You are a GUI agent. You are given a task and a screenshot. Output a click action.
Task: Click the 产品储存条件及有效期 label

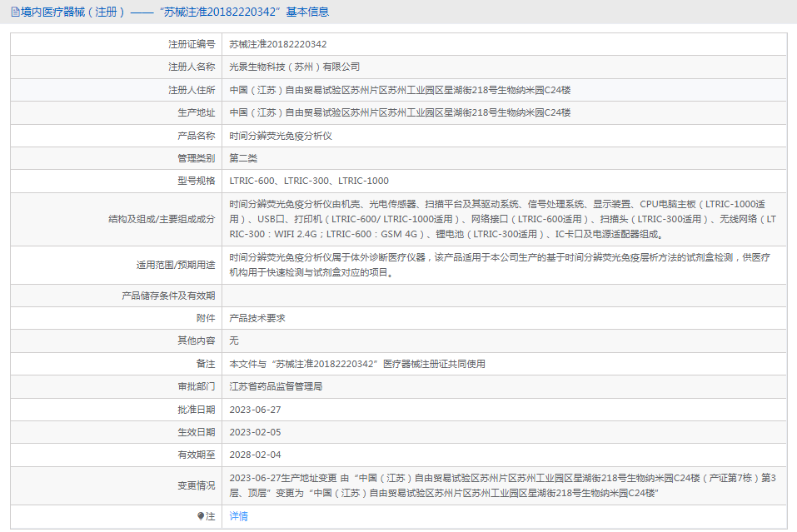click(x=168, y=296)
